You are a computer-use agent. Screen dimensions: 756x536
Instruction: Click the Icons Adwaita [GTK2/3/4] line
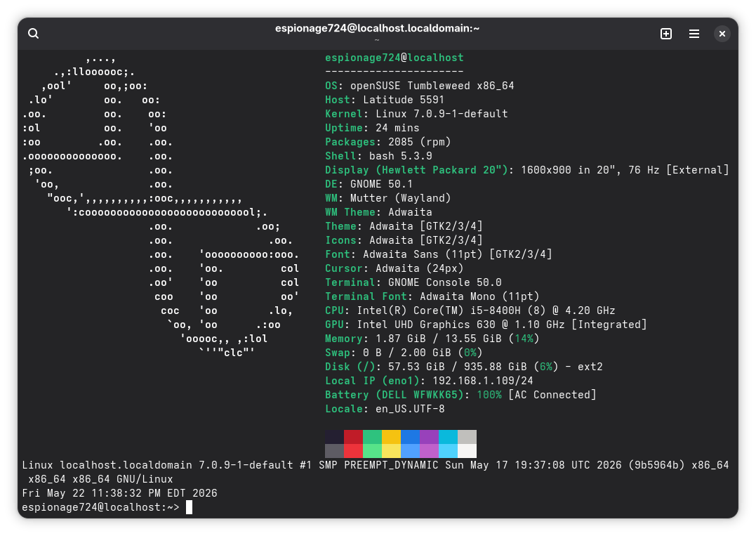click(404, 240)
